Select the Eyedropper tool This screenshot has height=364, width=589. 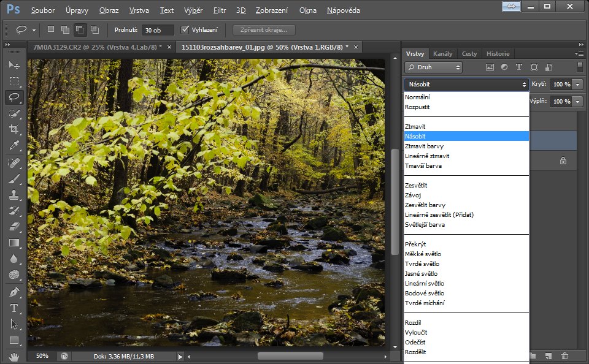tap(13, 145)
